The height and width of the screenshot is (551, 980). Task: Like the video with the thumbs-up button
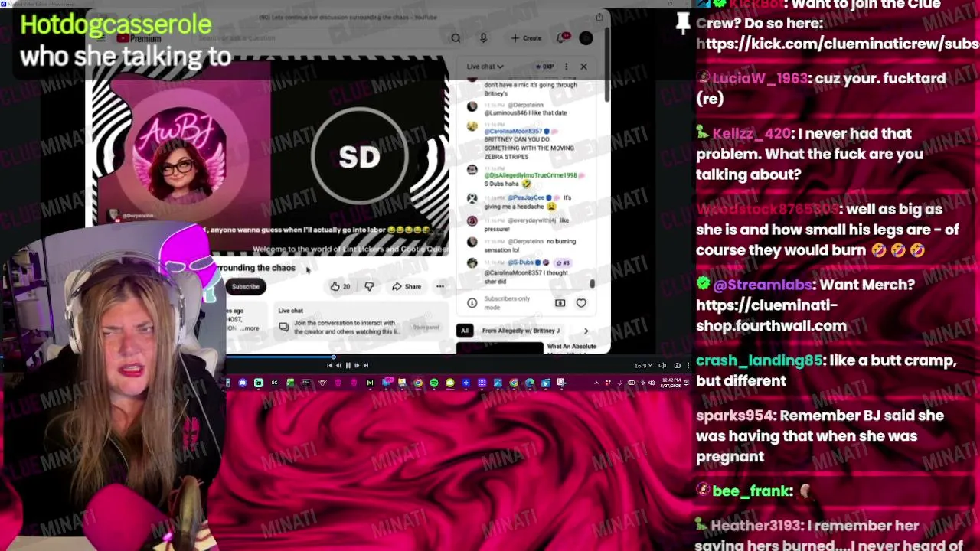pos(339,286)
